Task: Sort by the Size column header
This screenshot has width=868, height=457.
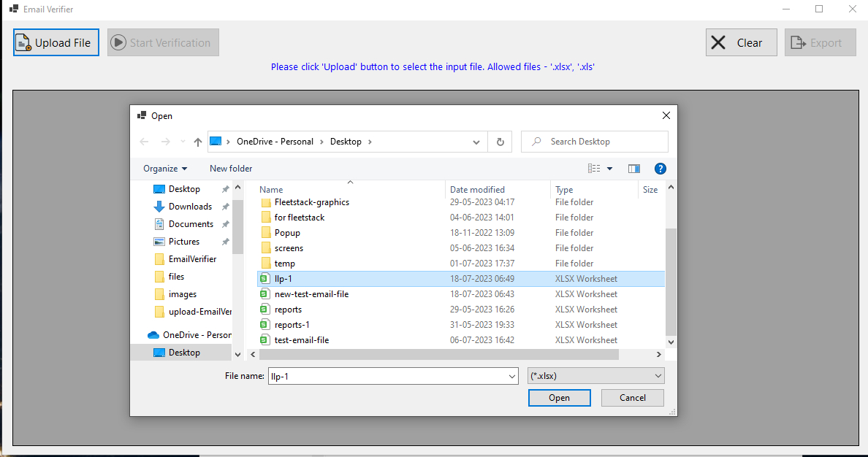Action: [650, 190]
